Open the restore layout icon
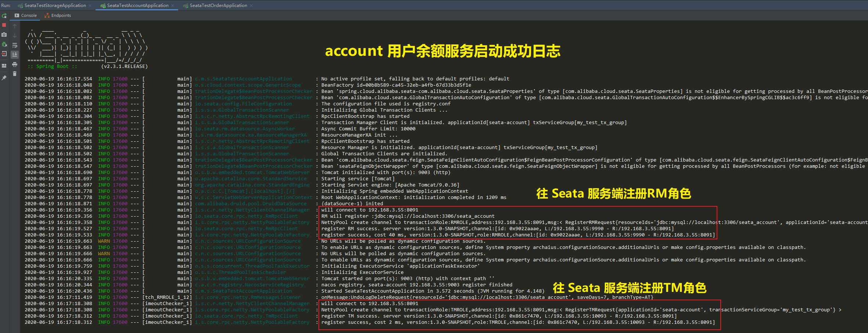The height and width of the screenshot is (333, 868). tap(4, 66)
